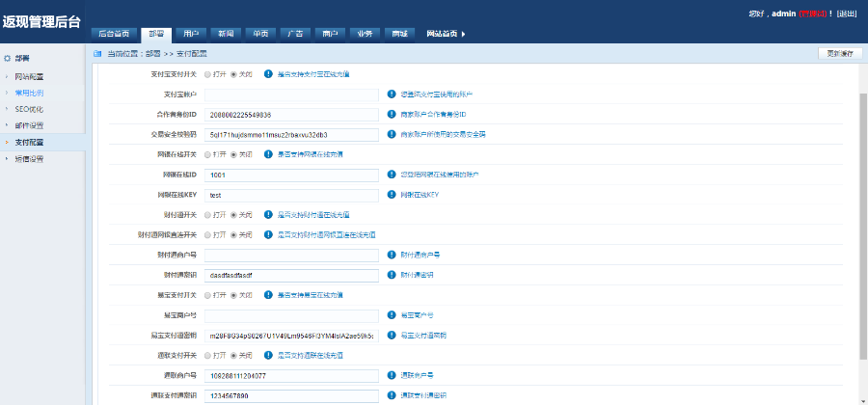Click the info icon beside 网银在线KEY
868x405 pixels.
392,195
